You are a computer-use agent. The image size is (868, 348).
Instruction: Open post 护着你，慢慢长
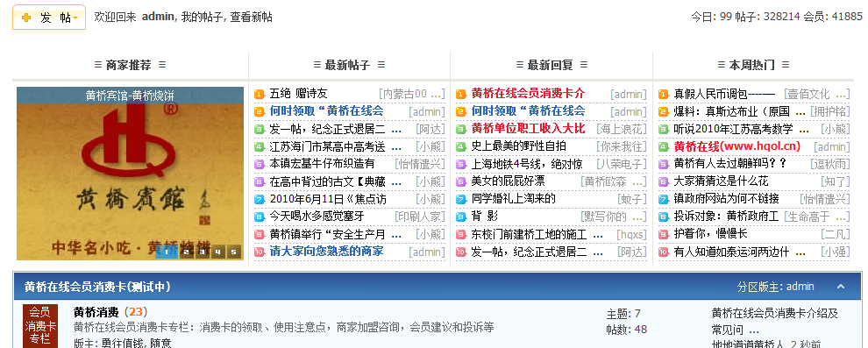pyautogui.click(x=710, y=233)
